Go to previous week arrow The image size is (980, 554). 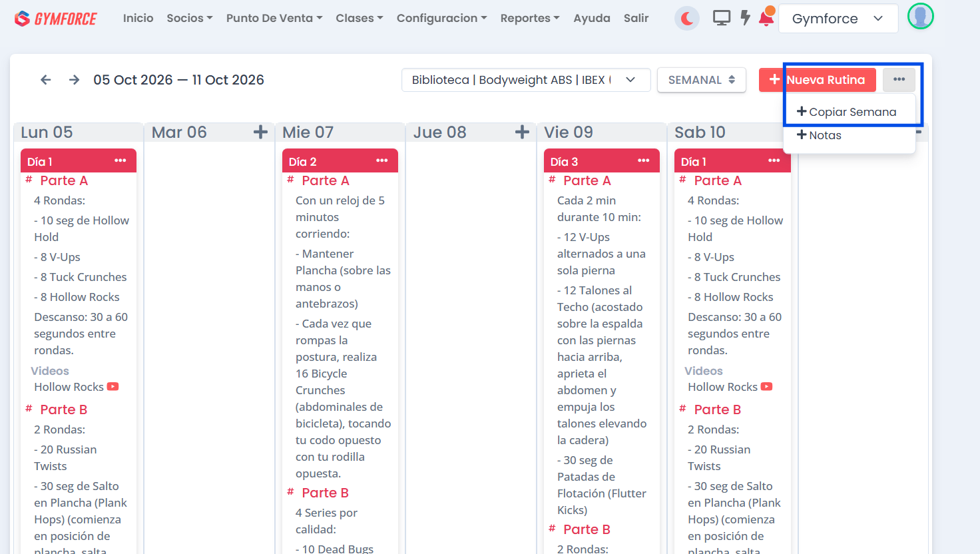(46, 80)
